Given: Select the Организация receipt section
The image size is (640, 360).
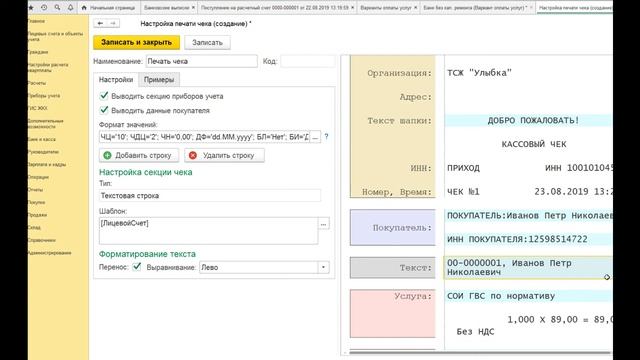Looking at the screenshot, I should pyautogui.click(x=393, y=127).
